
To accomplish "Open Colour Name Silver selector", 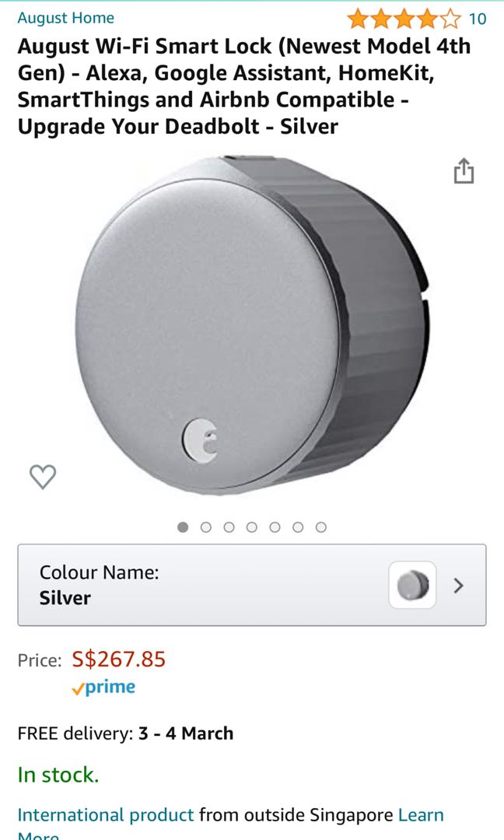I will 252,585.
